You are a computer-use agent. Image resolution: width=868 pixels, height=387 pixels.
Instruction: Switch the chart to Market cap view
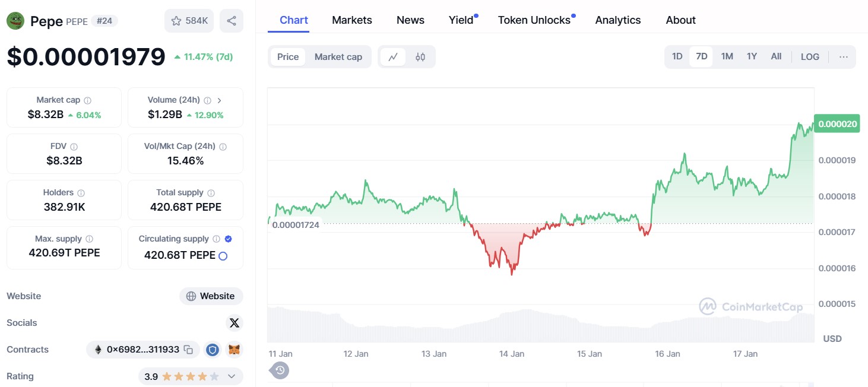(x=338, y=56)
